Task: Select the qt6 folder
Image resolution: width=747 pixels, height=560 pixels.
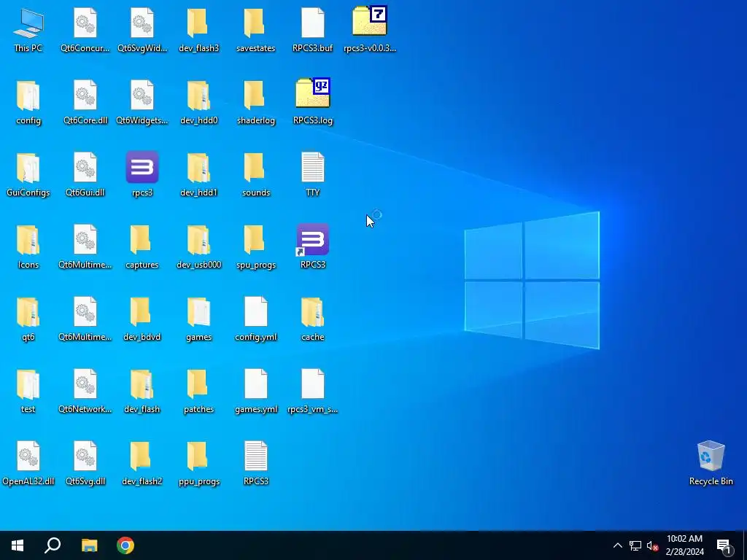Action: pos(28,319)
